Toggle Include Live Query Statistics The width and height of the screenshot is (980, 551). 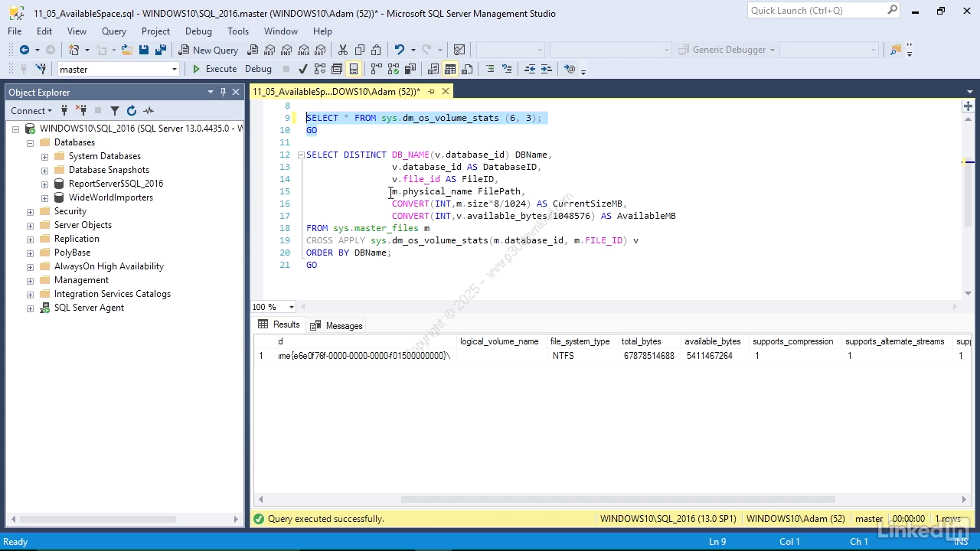point(393,69)
